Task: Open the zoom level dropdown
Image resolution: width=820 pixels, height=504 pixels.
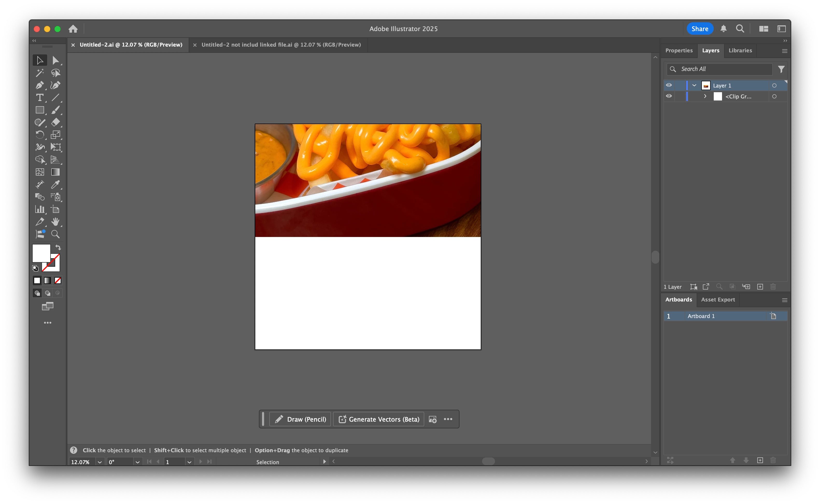Action: 99,462
